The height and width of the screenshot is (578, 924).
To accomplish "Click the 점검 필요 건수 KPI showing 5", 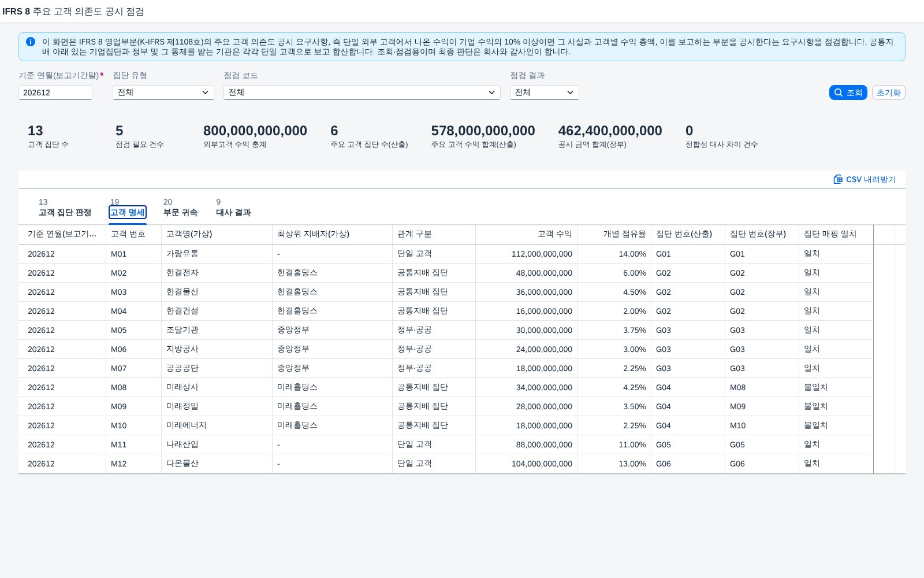I will pos(139,136).
